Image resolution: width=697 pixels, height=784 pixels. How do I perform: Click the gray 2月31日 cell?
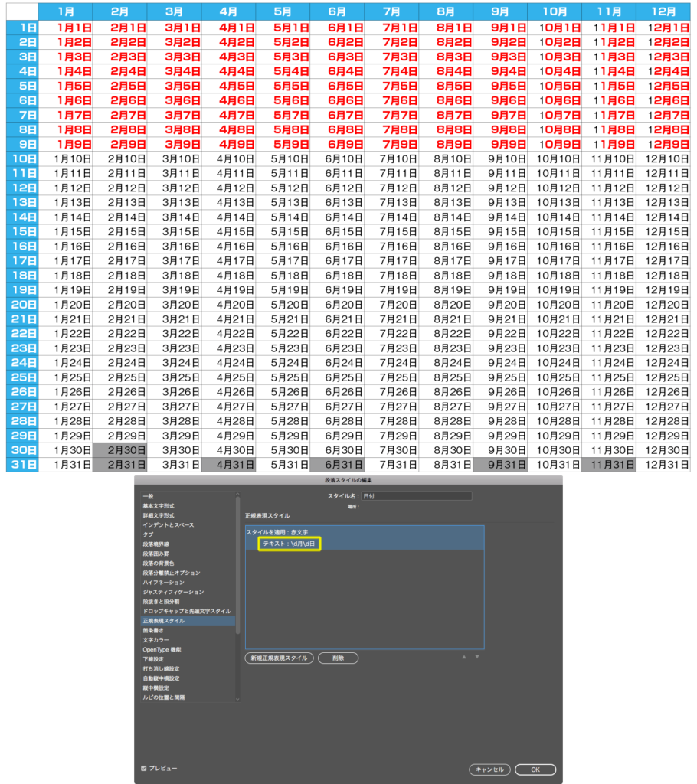(x=120, y=465)
